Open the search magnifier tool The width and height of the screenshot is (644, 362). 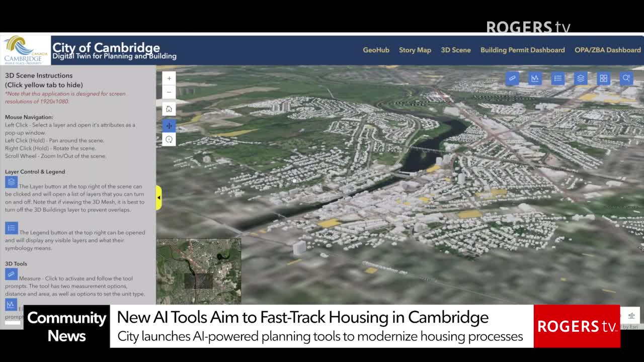click(626, 78)
